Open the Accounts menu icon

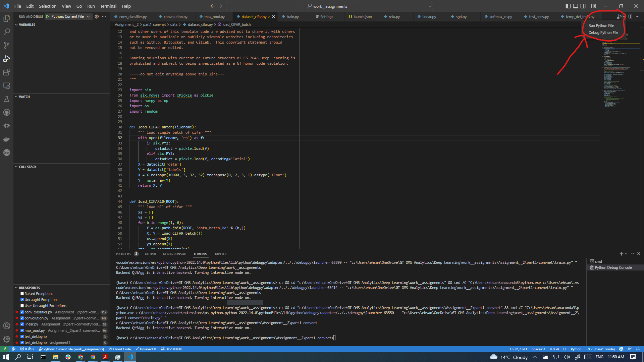coord(7,326)
